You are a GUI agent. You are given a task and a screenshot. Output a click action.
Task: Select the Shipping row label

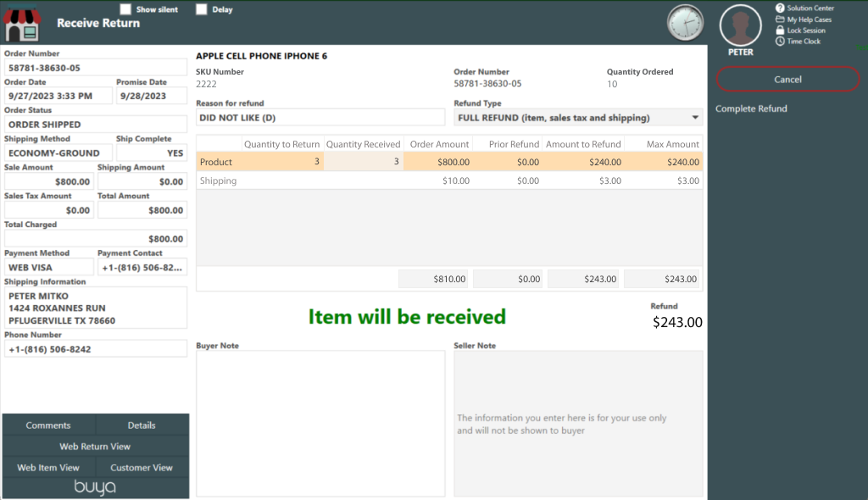coord(218,181)
